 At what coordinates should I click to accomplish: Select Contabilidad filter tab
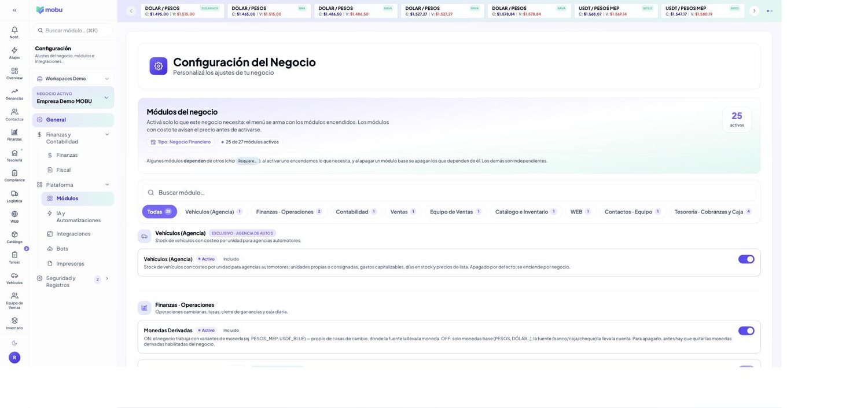[x=356, y=212]
